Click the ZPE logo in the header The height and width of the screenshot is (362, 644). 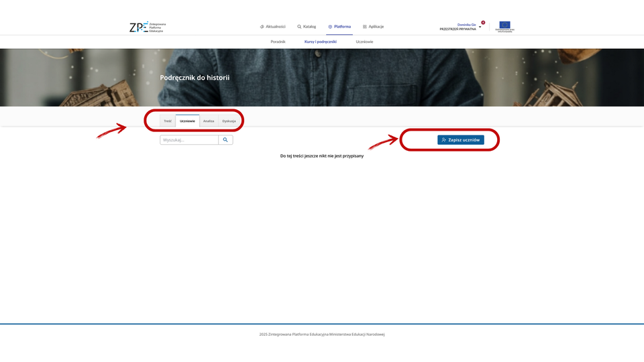pyautogui.click(x=147, y=27)
